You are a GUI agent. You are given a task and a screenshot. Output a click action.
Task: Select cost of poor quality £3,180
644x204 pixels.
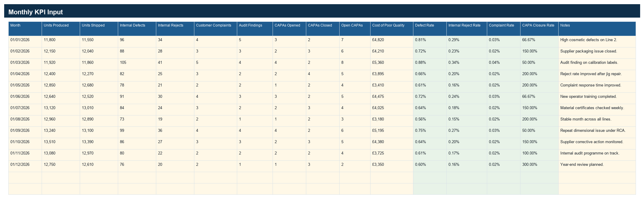click(392, 121)
